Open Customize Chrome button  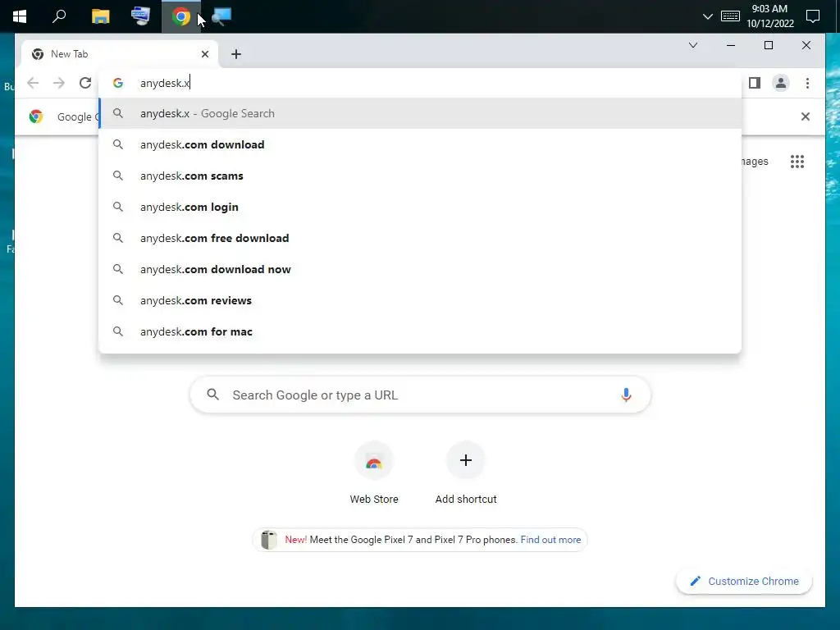(x=744, y=582)
